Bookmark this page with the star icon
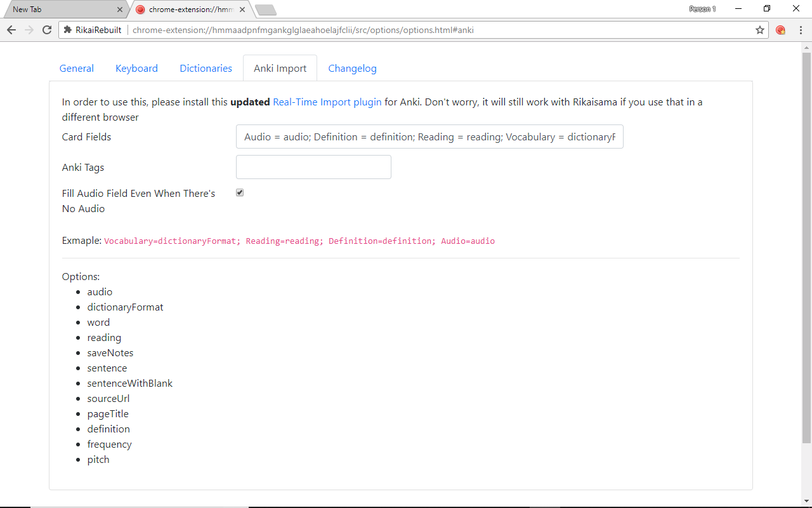812x508 pixels. (760, 30)
